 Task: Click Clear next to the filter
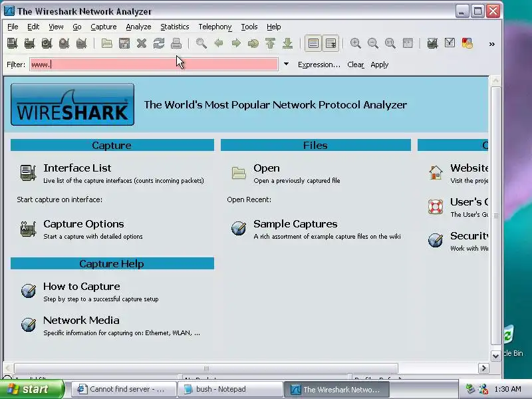[x=356, y=65]
